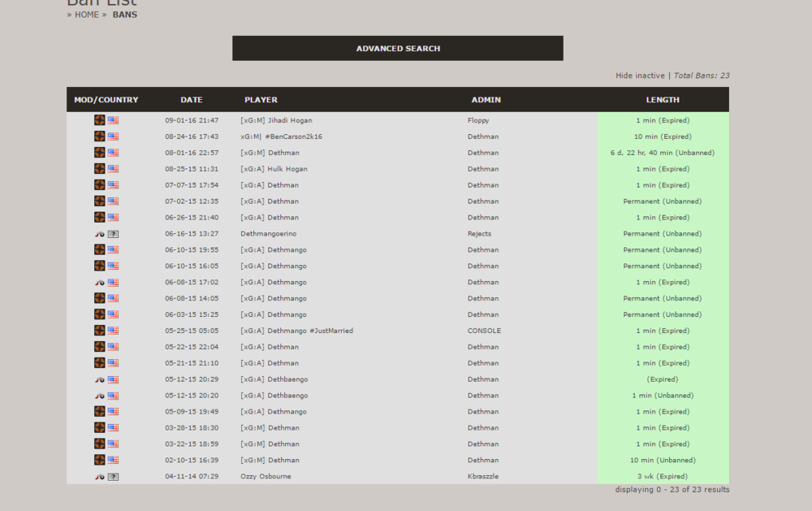
Task: Click the length 6 d, 22 hr, 40 min (Unbanned)
Action: click(x=663, y=153)
